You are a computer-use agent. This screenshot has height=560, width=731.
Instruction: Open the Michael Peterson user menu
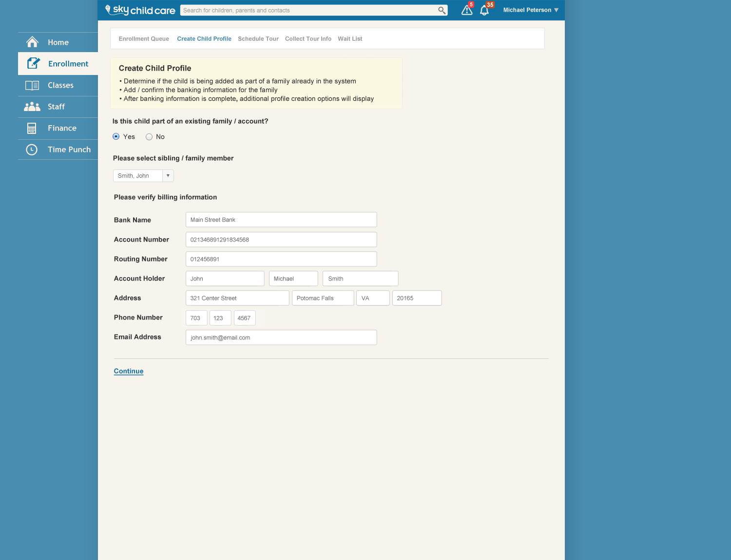click(530, 10)
